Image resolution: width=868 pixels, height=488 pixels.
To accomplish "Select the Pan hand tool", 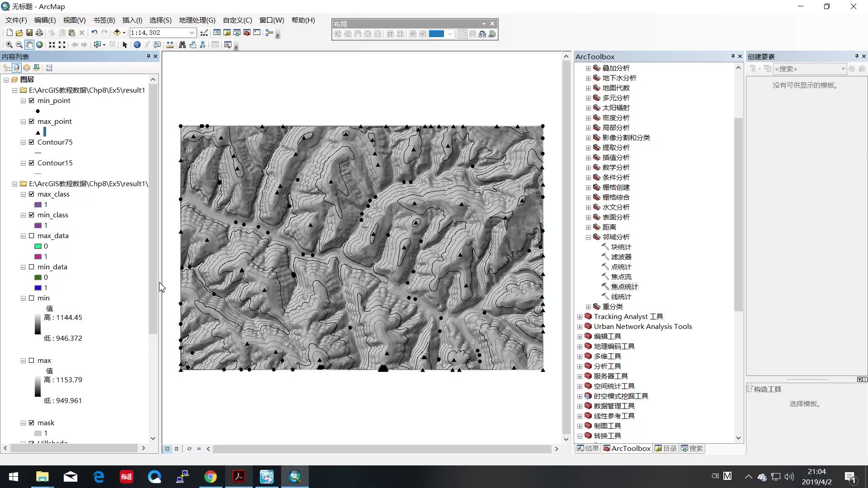I will click(x=29, y=45).
